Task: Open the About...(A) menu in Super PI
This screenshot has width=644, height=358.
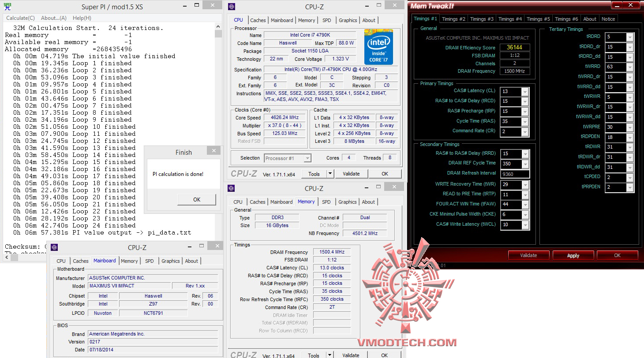Action: point(54,18)
